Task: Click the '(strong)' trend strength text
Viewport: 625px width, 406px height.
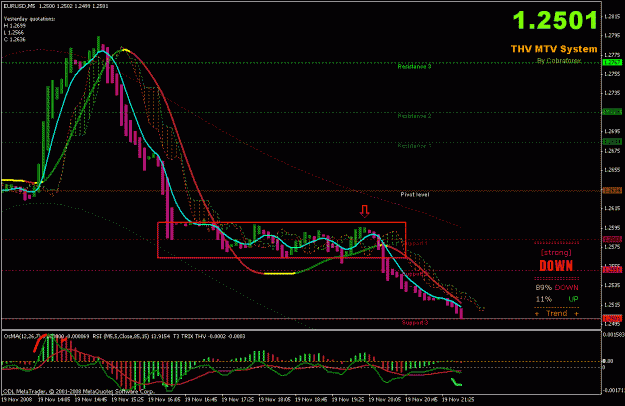Action: pos(556,252)
